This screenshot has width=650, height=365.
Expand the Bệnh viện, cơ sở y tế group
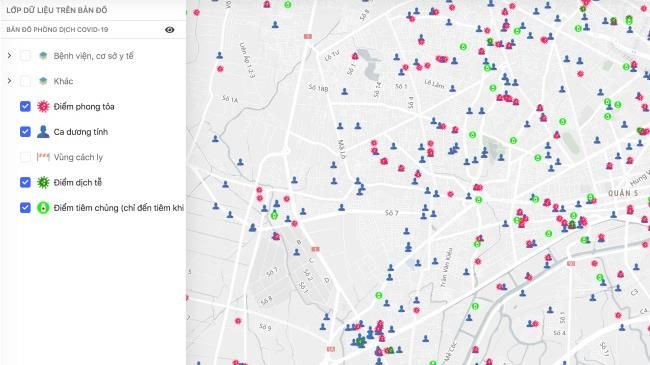10,55
